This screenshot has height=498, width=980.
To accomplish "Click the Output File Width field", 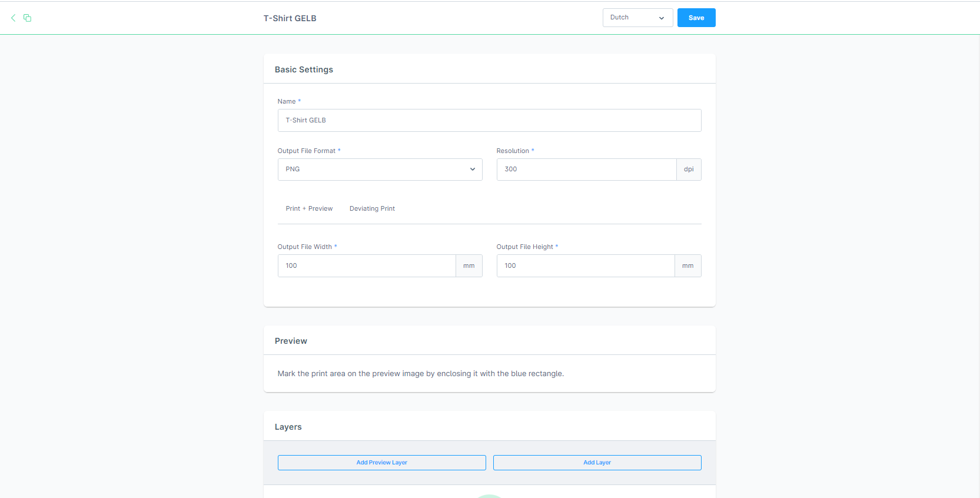I will 367,265.
